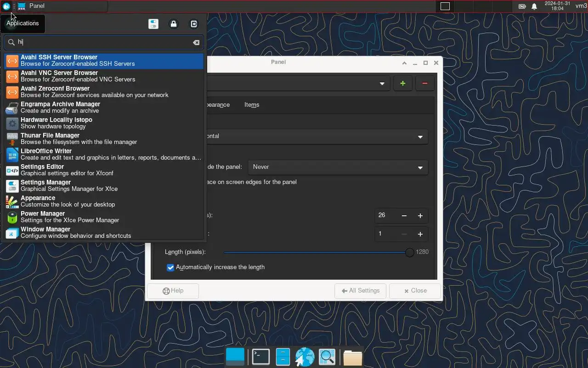Click "Graphical Settings Manager for Xfce" description
This screenshot has height=368, width=588.
click(69, 189)
